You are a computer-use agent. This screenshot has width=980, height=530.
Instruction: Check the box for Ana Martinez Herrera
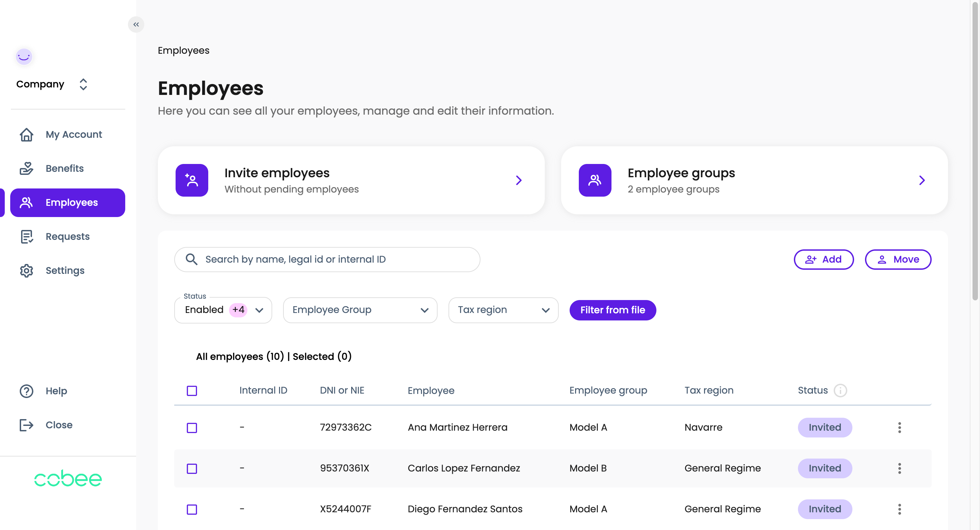pyautogui.click(x=192, y=427)
